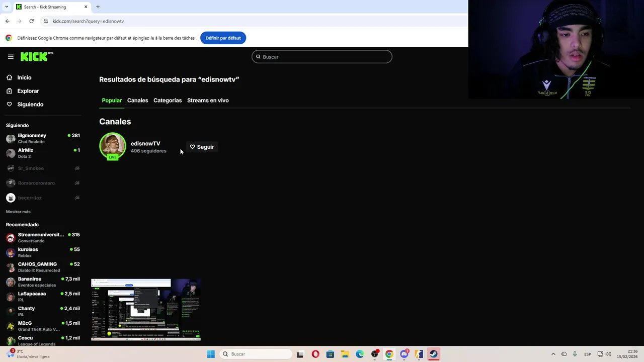Open volume control in tray
Screen dimensions: 644x362
(608, 354)
